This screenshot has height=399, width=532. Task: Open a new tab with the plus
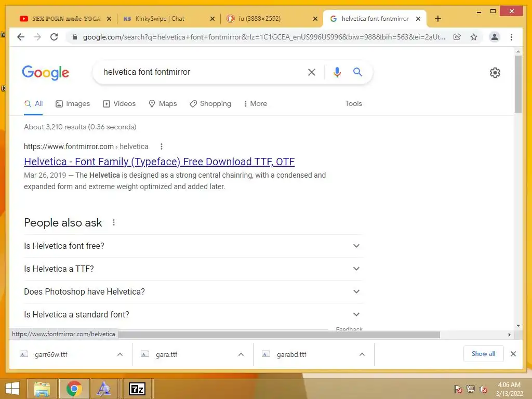point(437,19)
